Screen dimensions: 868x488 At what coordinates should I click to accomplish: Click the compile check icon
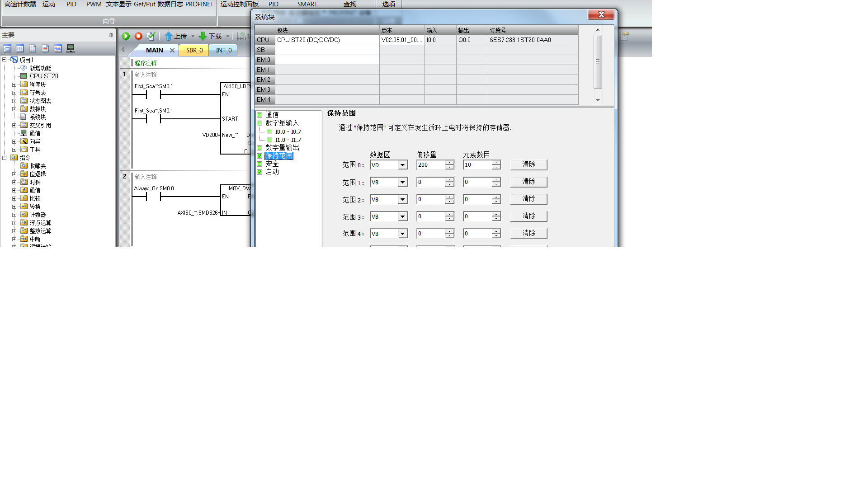coord(151,36)
